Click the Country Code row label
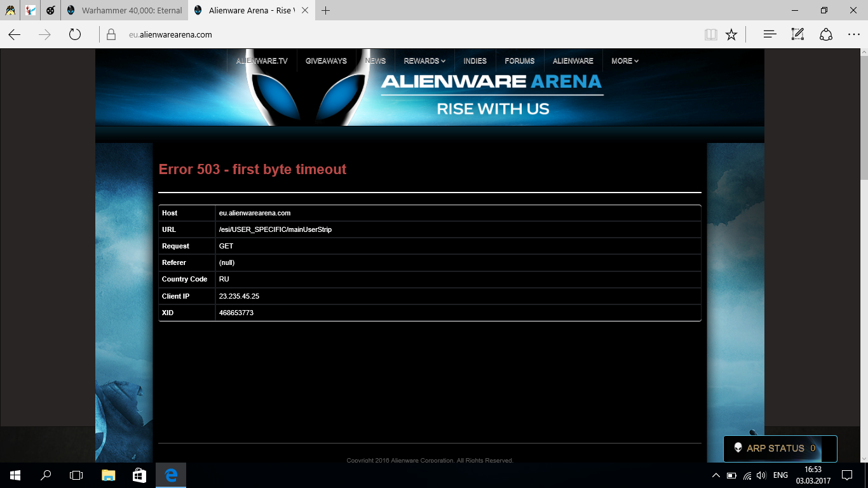The width and height of the screenshot is (868, 488). [184, 279]
